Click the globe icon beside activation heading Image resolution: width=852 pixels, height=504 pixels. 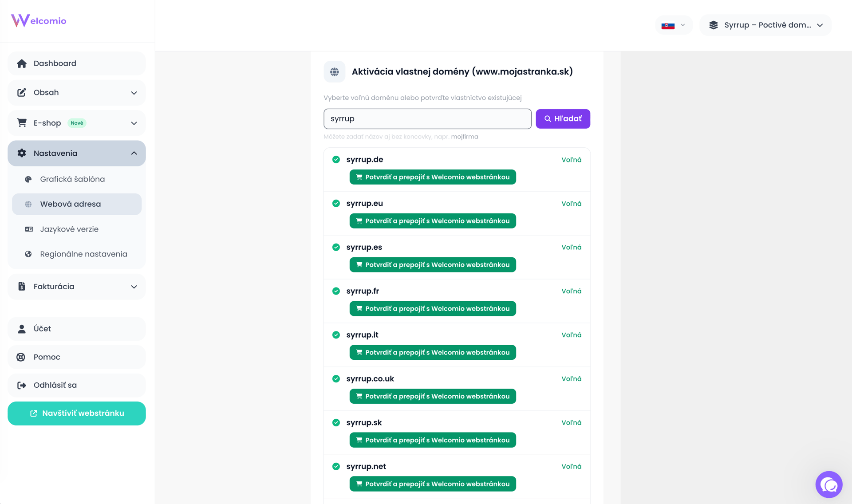tap(335, 72)
